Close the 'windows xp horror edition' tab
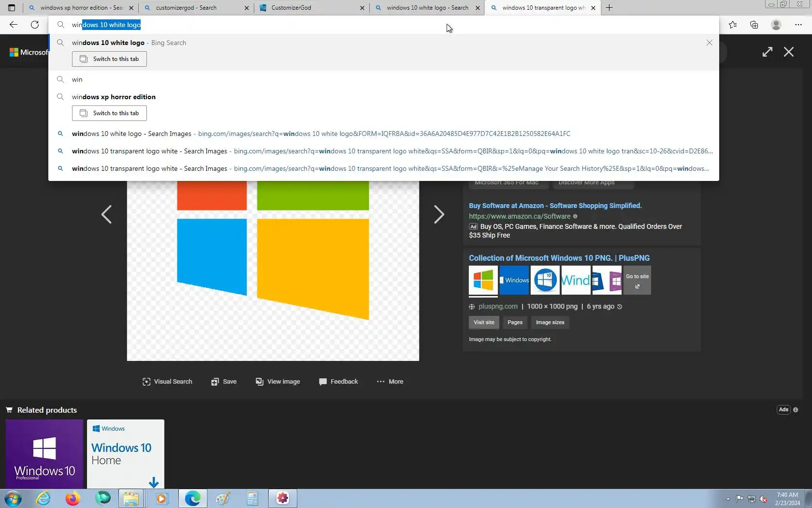 click(x=131, y=8)
